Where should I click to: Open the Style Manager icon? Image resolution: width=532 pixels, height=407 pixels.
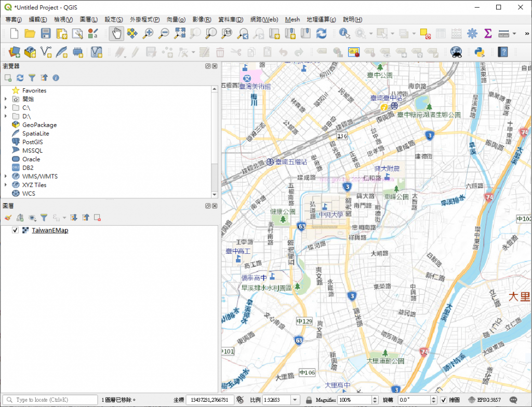(x=93, y=33)
